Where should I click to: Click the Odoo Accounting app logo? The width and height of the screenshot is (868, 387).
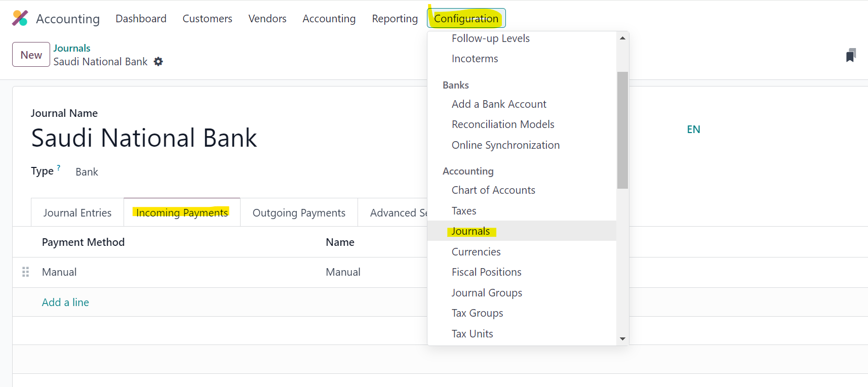(x=20, y=18)
